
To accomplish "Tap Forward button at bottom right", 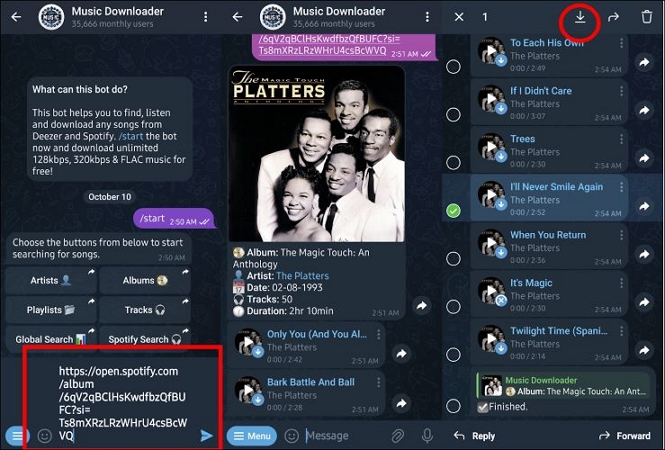I will coord(624,436).
